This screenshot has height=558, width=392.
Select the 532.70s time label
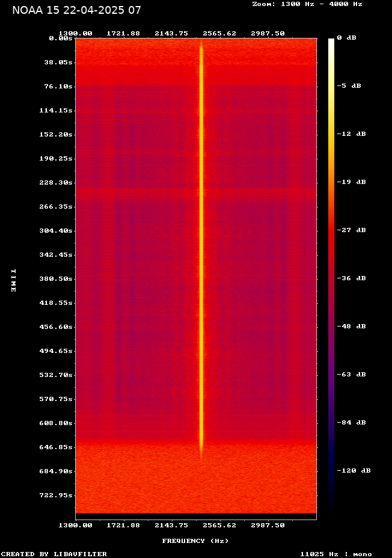tap(56, 375)
